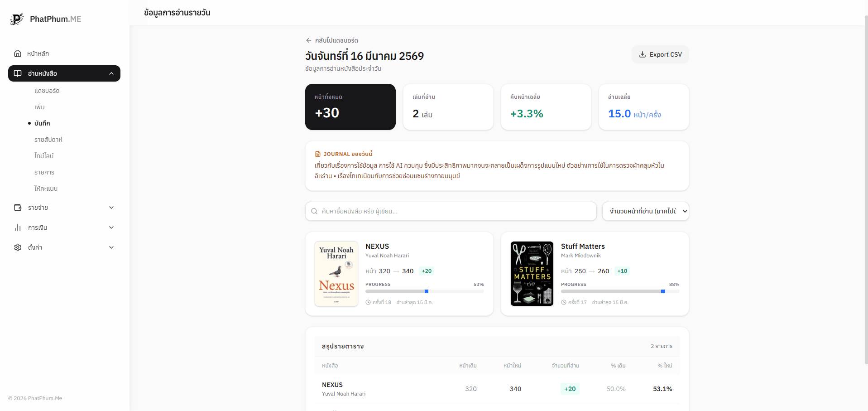This screenshot has height=411, width=868.
Task: Expand the ตั้งค่า menu chevron
Action: [111, 247]
